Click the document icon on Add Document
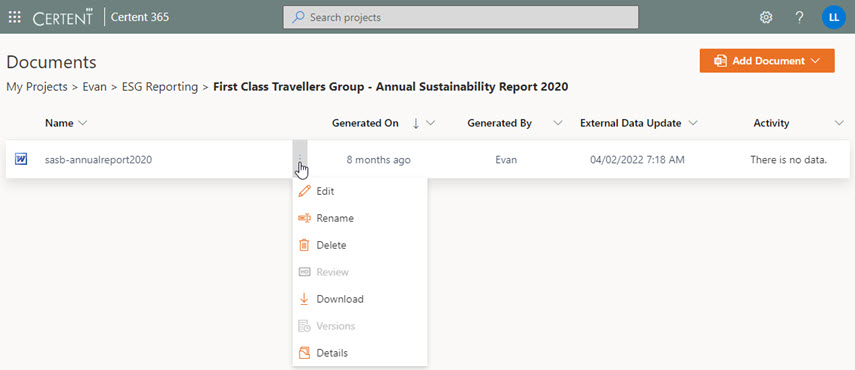Image resolution: width=855 pixels, height=370 pixels. [x=720, y=61]
